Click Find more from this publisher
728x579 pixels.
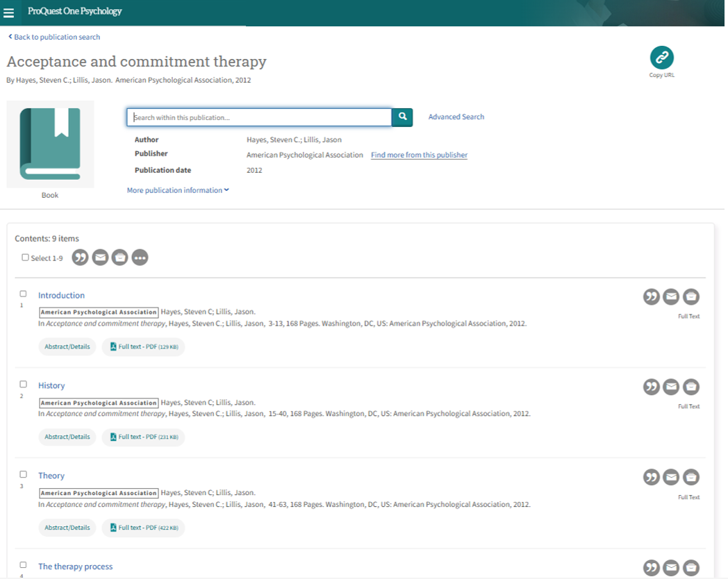click(419, 155)
